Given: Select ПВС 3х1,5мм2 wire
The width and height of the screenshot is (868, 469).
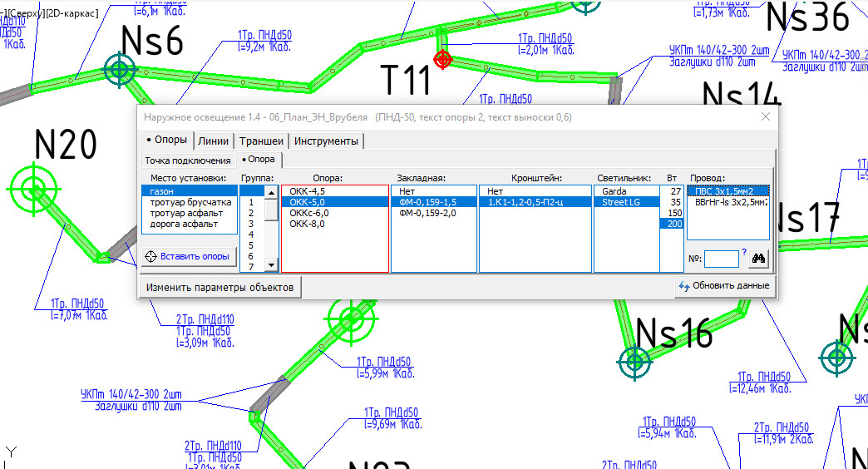Looking at the screenshot, I should click(728, 191).
